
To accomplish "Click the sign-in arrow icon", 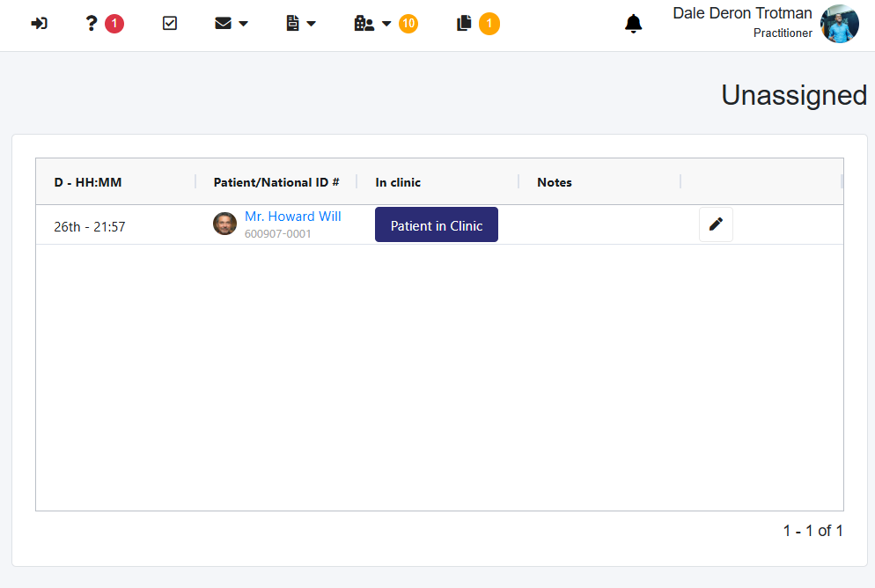I will [x=39, y=24].
